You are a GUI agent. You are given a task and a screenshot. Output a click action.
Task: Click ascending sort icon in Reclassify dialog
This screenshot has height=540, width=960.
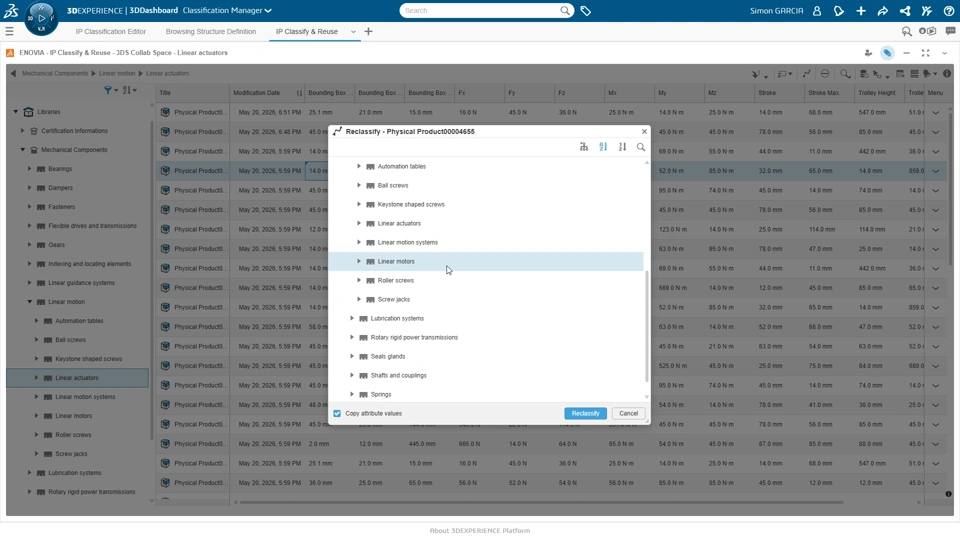tap(603, 147)
